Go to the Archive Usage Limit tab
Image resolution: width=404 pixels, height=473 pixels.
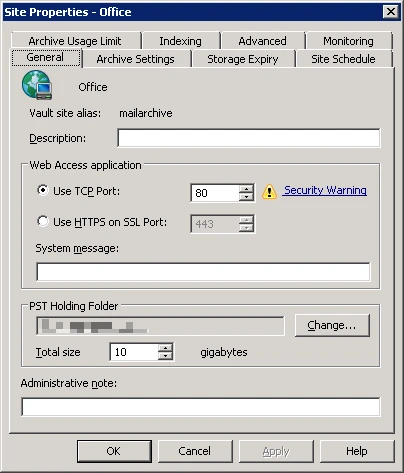(75, 41)
